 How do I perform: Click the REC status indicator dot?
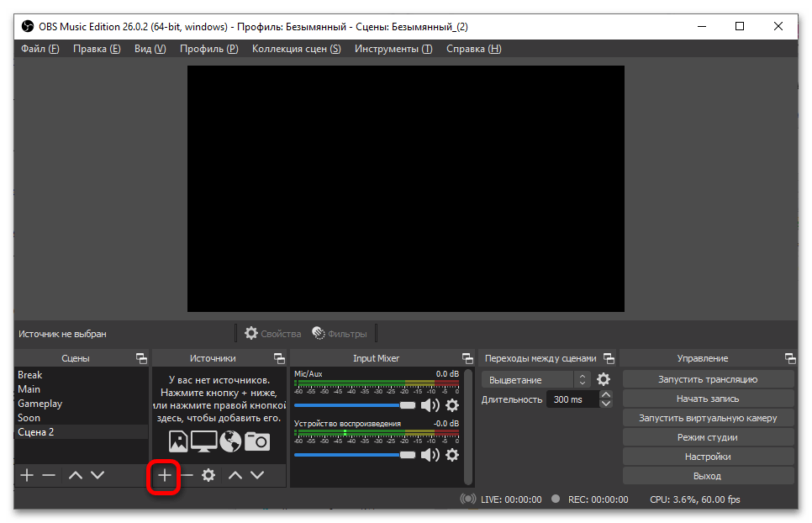pos(556,499)
